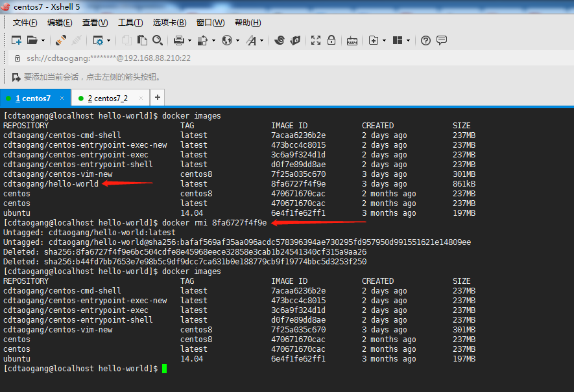Click the virtual keyboard icon

pos(352,41)
